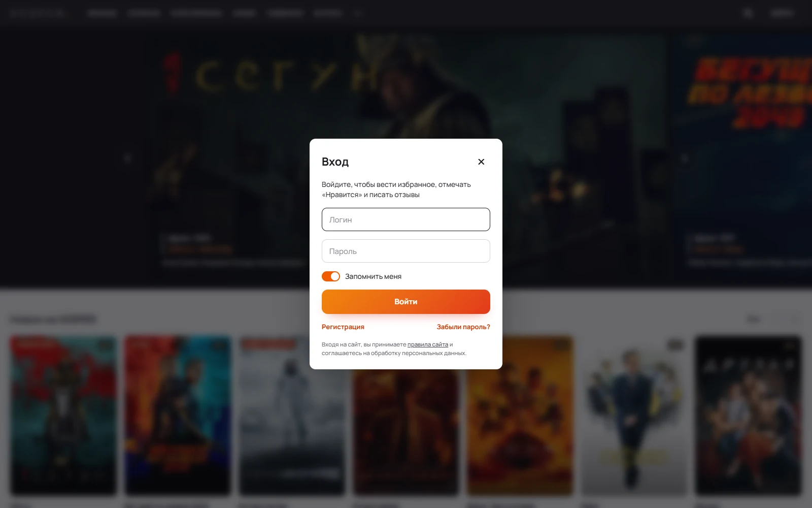Open the Регистрация link
The height and width of the screenshot is (508, 812).
(x=343, y=327)
